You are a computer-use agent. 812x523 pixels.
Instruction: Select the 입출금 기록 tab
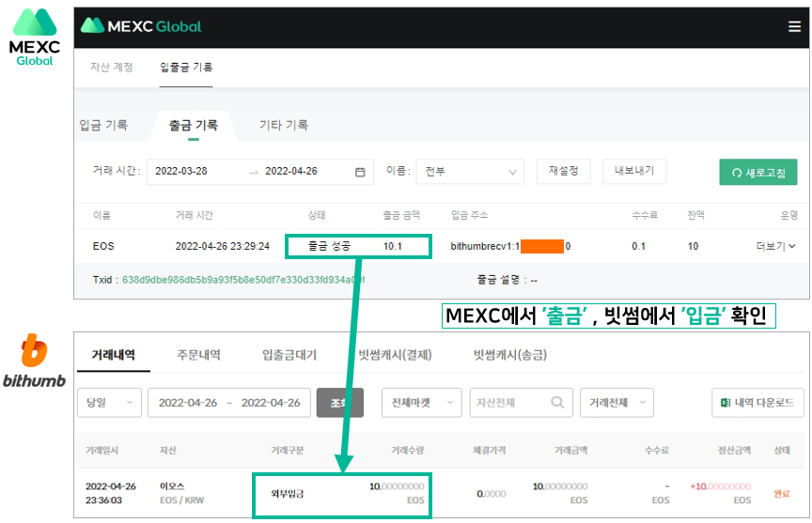(186, 68)
